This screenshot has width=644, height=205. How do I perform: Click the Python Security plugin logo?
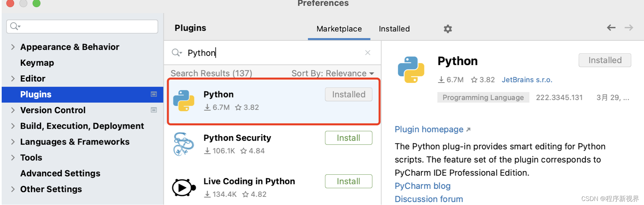click(x=184, y=144)
